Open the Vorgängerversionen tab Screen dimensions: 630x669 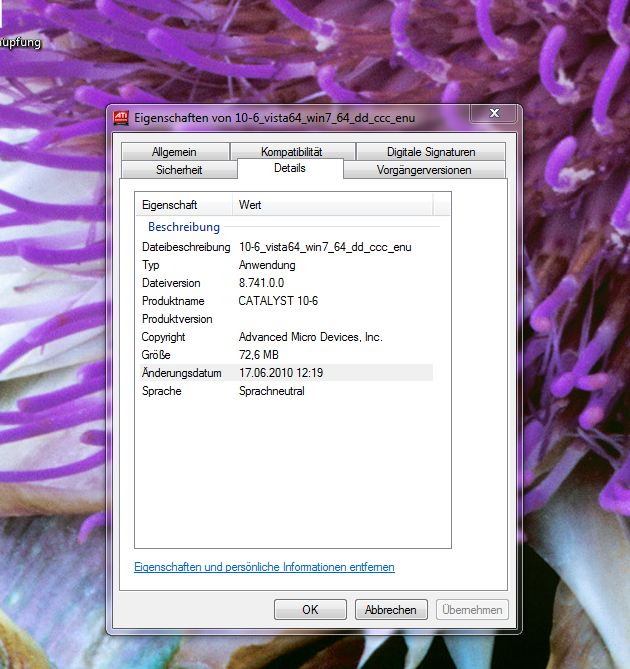click(x=424, y=170)
